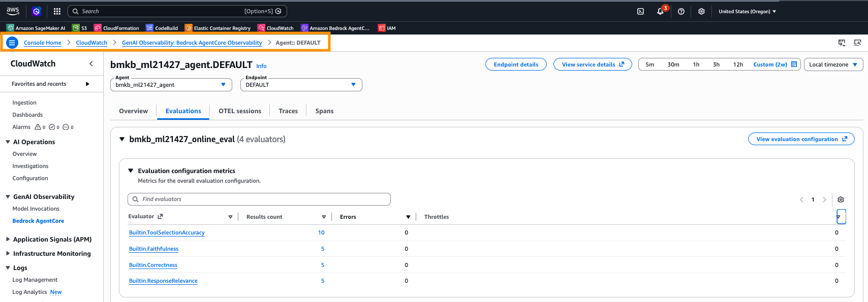Switch to the Overview tab
Screen dimensions: 868x302
click(x=134, y=111)
